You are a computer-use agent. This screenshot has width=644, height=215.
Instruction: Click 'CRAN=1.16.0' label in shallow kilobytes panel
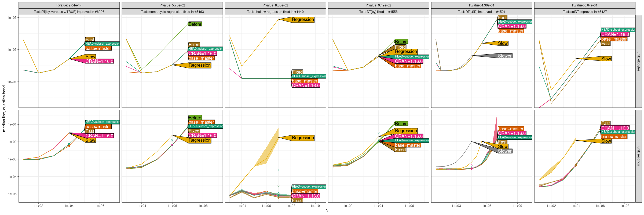coord(306,85)
